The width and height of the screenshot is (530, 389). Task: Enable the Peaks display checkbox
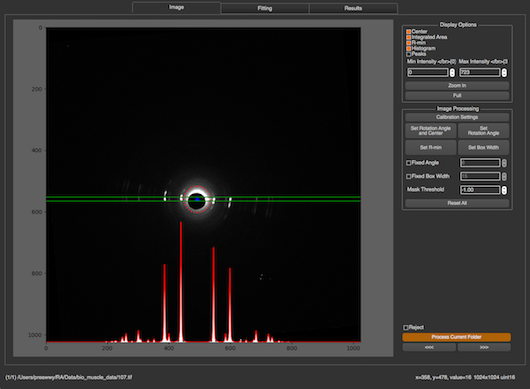(x=408, y=54)
